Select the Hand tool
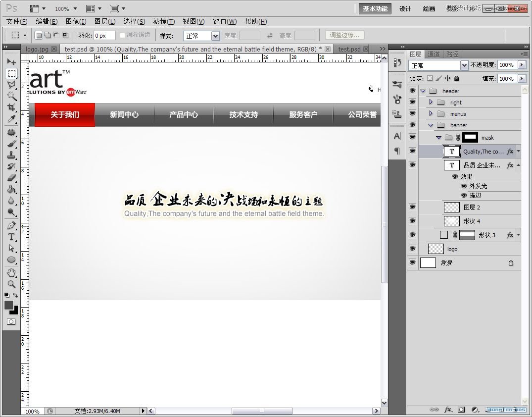Image resolution: width=532 pixels, height=417 pixels. pyautogui.click(x=11, y=273)
